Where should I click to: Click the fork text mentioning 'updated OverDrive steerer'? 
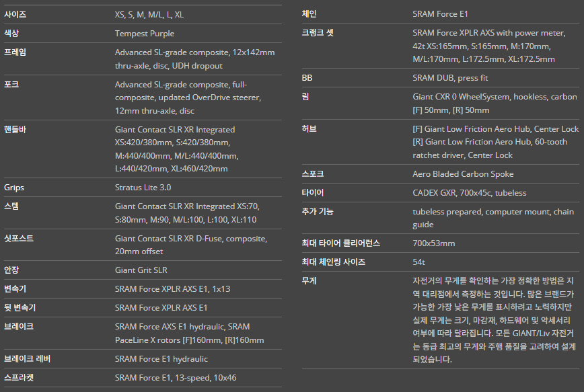(x=188, y=97)
